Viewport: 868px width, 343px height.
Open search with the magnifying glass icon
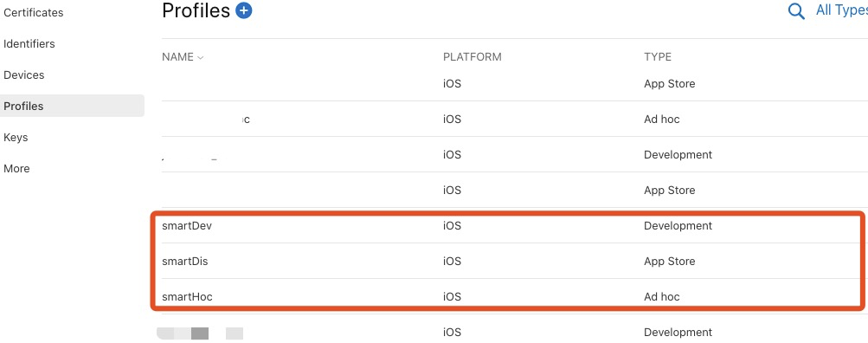coord(796,11)
